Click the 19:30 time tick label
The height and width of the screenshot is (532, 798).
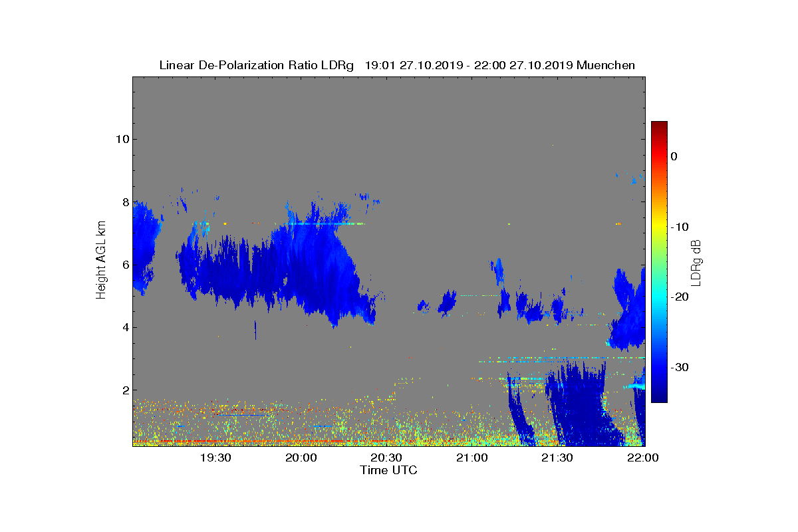pyautogui.click(x=215, y=458)
